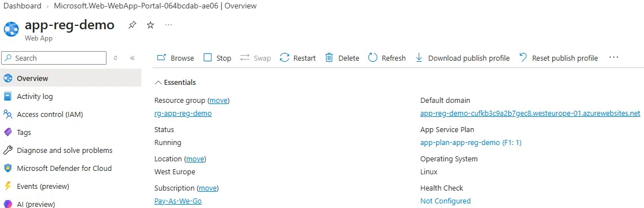Image resolution: width=644 pixels, height=208 pixels.
Task: Click the Delete trash can icon
Action: point(330,58)
